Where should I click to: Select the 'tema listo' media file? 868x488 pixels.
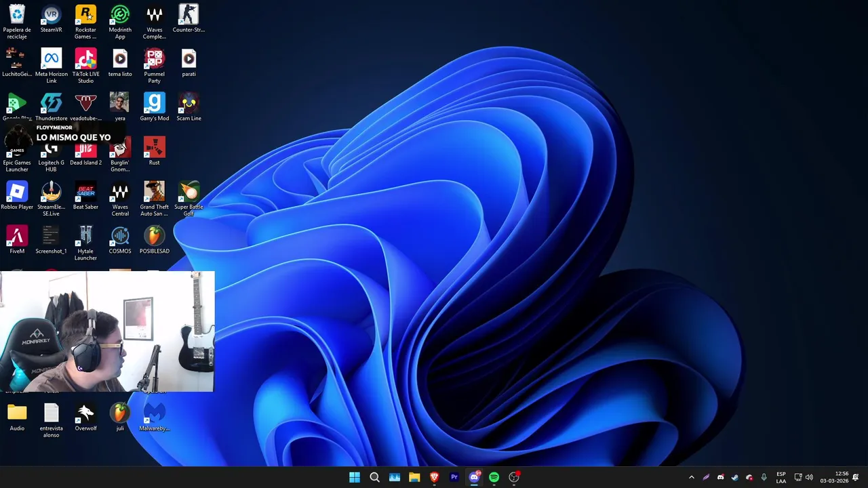(120, 63)
